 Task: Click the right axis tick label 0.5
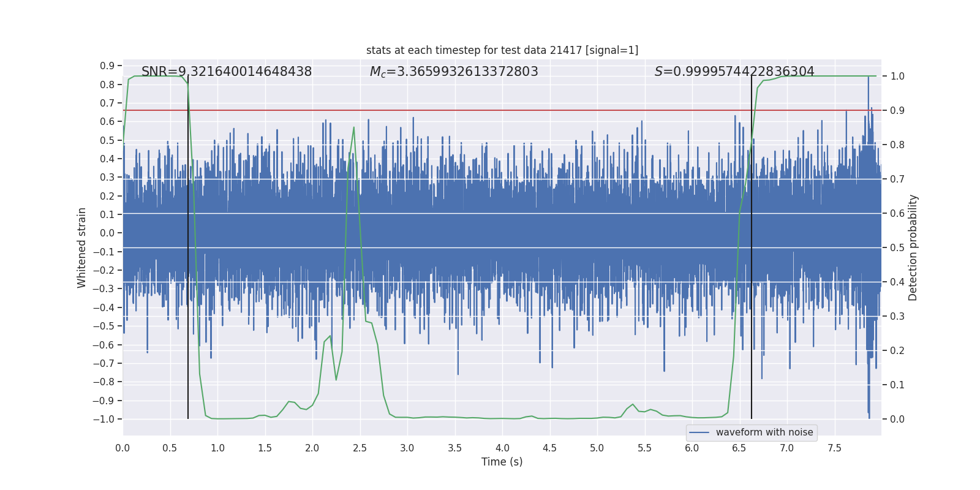[897, 248]
